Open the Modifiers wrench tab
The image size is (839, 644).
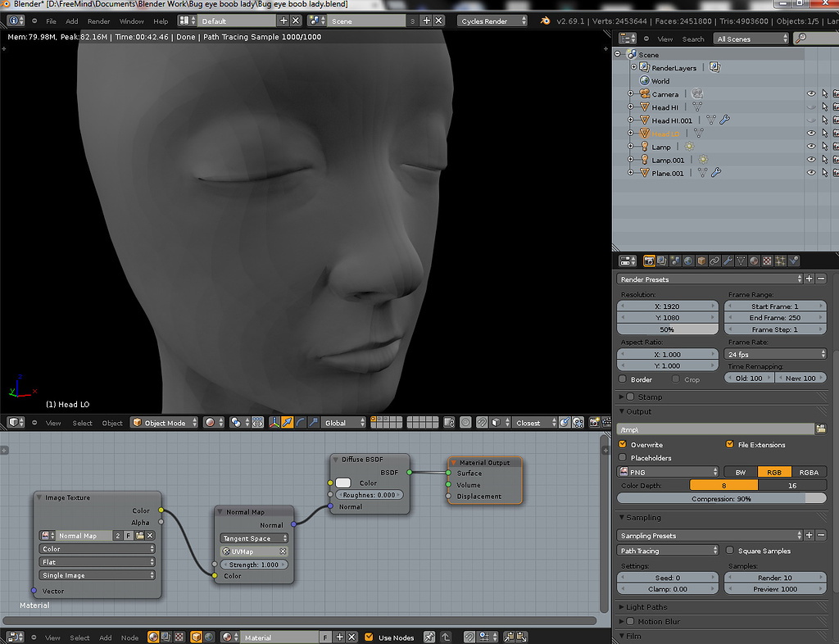click(728, 261)
